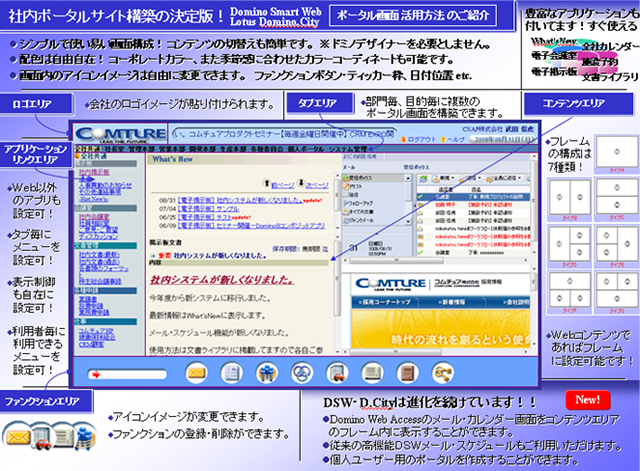640x471 pixels.
Task: Click the 2008年08月31日 date display
Action: pos(503,139)
